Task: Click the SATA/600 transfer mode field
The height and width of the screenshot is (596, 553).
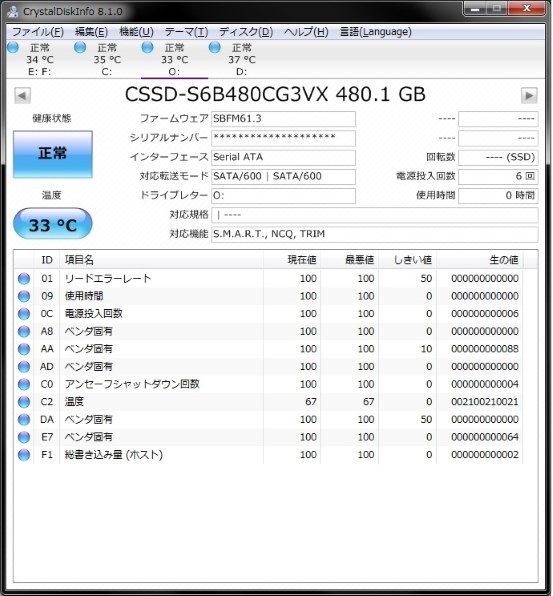Action: pyautogui.click(x=283, y=177)
